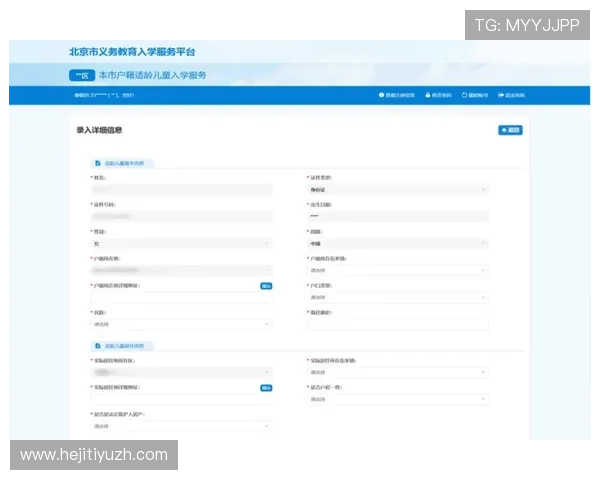This screenshot has height=480, width=600.
Task: Click blue hint button beside 实际居住地详细地址
Action: [266, 388]
